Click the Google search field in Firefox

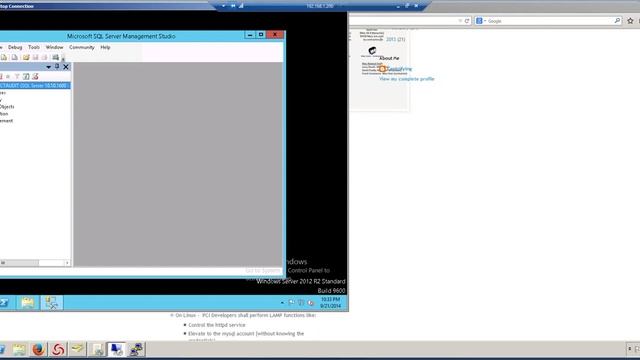[x=550, y=21]
